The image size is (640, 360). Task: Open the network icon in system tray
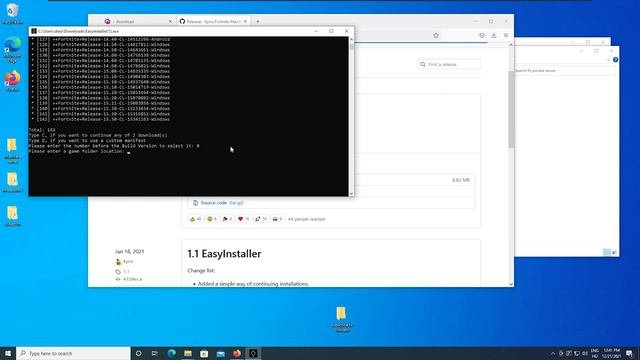click(x=577, y=353)
